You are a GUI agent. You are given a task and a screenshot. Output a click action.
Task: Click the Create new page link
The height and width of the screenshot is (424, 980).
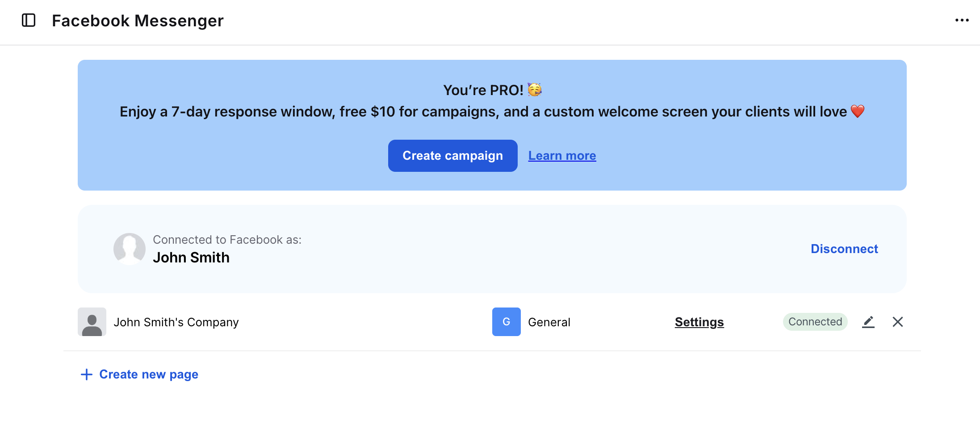149,374
